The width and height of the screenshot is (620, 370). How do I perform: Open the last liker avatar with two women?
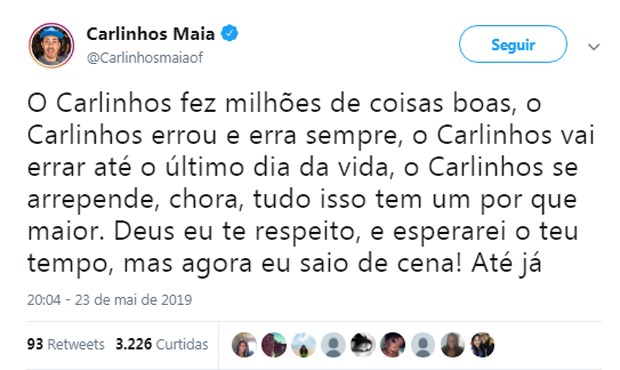(x=482, y=345)
